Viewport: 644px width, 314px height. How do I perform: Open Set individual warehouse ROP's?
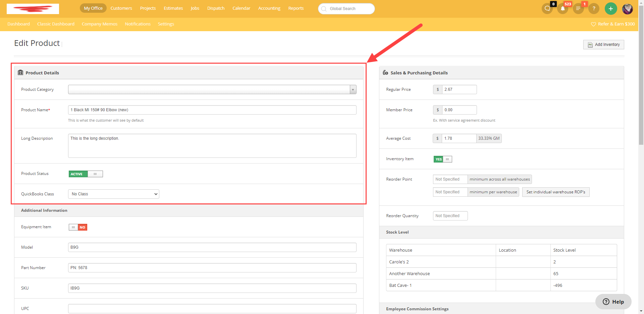tap(555, 192)
